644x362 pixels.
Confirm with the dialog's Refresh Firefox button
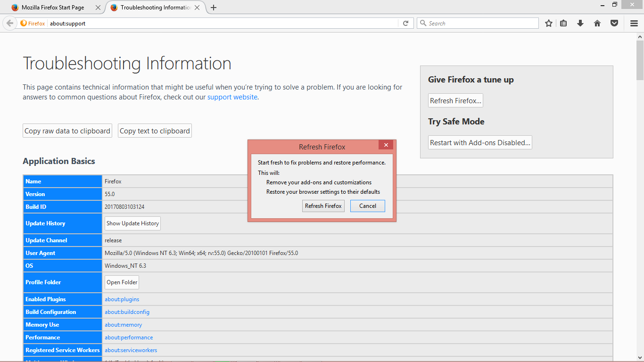323,206
